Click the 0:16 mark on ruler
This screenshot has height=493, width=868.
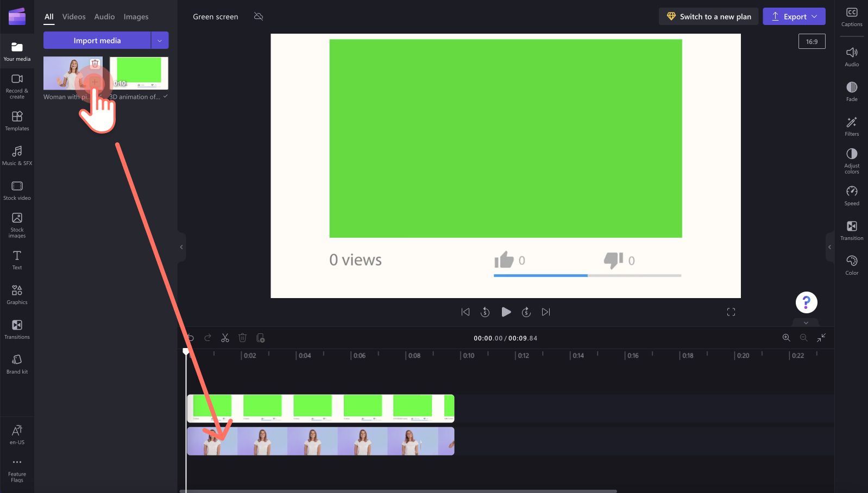click(x=633, y=356)
